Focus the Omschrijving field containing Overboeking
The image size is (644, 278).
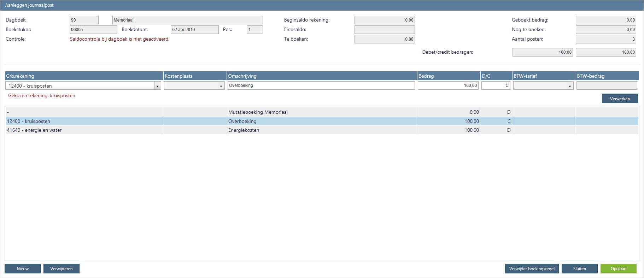click(321, 85)
